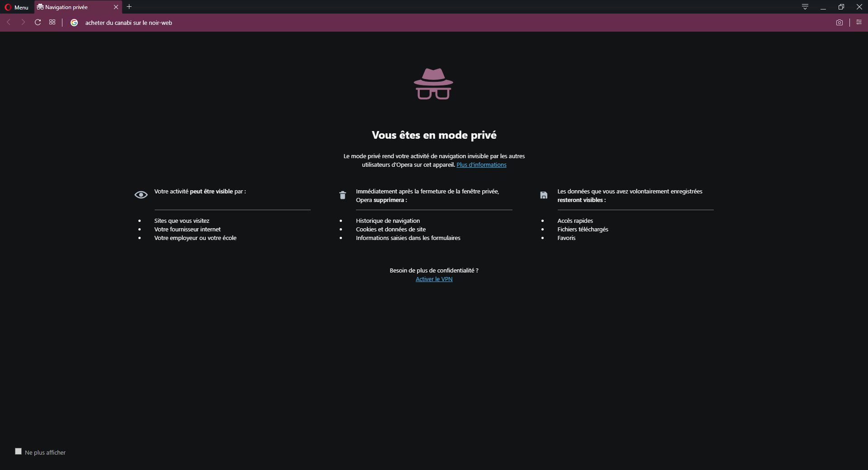This screenshot has height=470, width=868.
Task: Close the Opera private window
Action: 859,7
